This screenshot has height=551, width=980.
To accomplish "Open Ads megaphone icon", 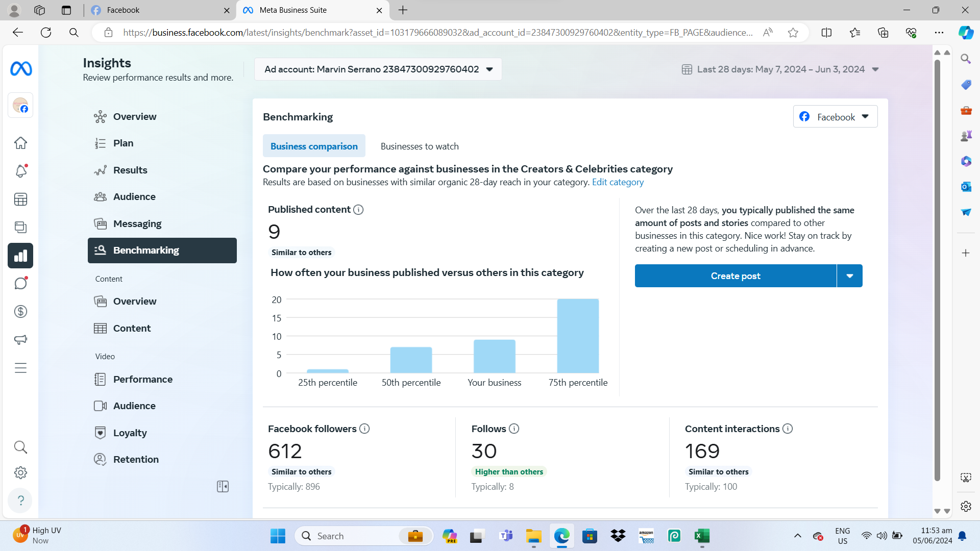I will 20,339.
